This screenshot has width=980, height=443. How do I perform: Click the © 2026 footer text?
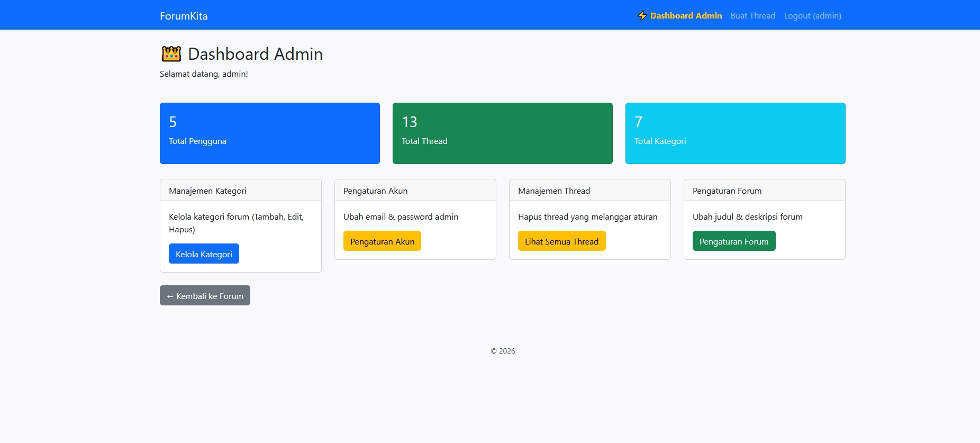click(503, 351)
